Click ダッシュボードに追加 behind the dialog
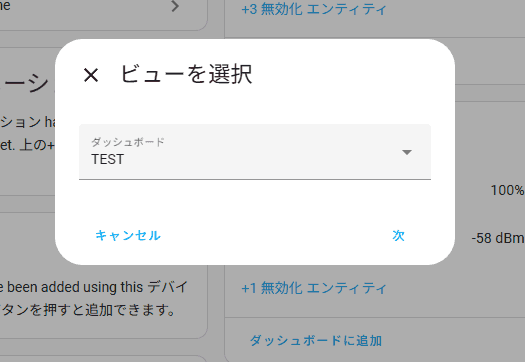Screen dimensions: 525x362 316,341
